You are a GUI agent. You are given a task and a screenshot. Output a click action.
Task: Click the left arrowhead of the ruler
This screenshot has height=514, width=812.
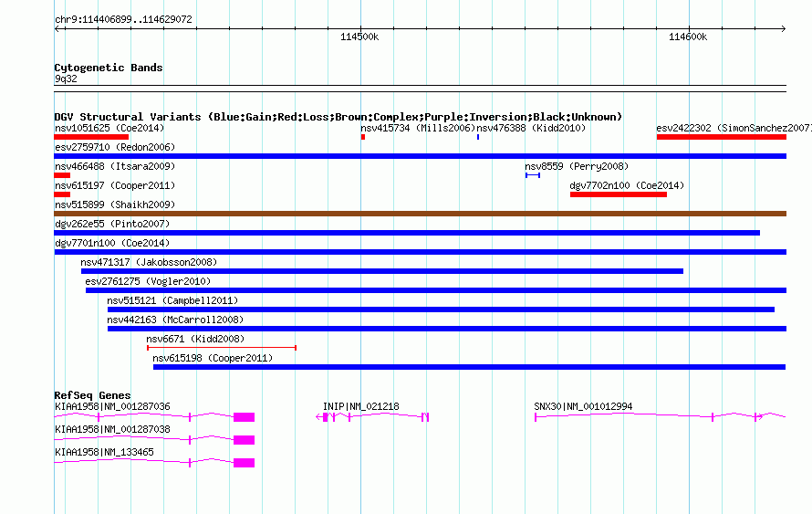click(x=57, y=29)
